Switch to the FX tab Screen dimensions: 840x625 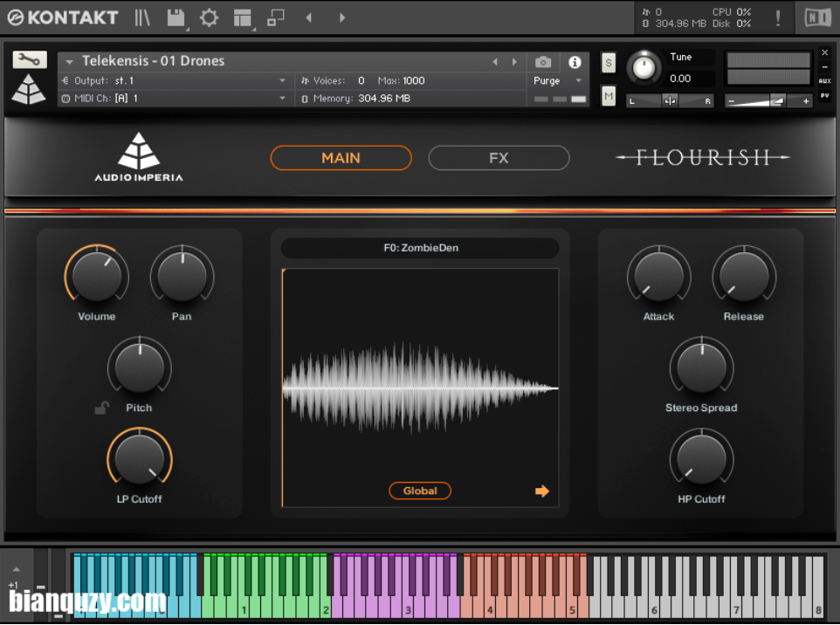point(499,158)
